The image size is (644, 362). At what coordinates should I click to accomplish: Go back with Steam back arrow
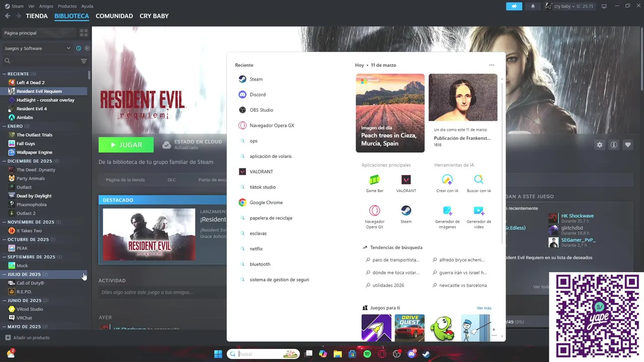click(8, 16)
